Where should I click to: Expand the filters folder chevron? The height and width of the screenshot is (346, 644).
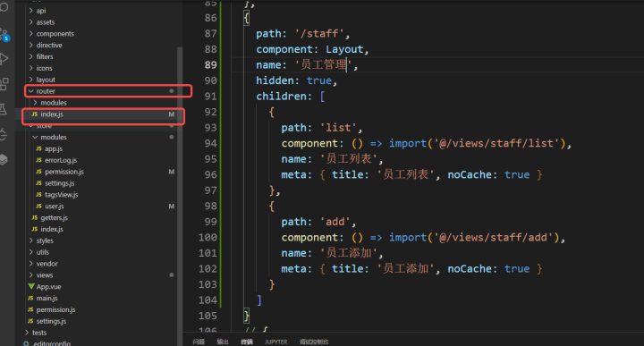30,56
